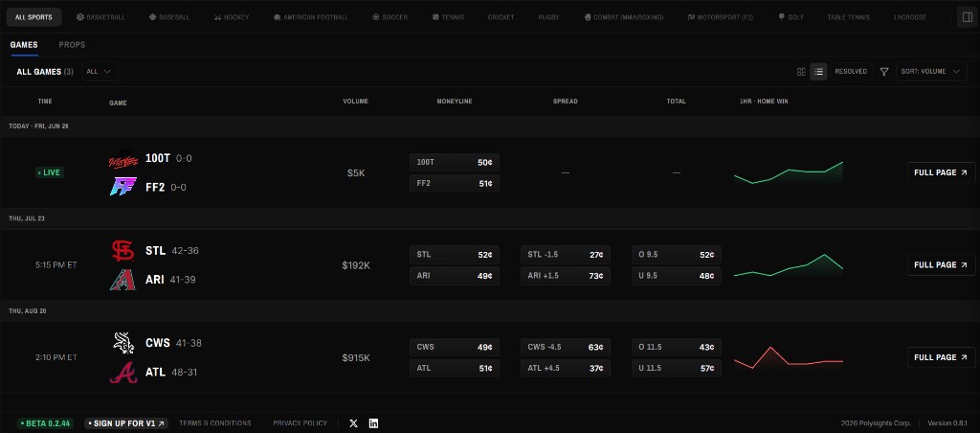Click the LIVE status badge

[50, 172]
